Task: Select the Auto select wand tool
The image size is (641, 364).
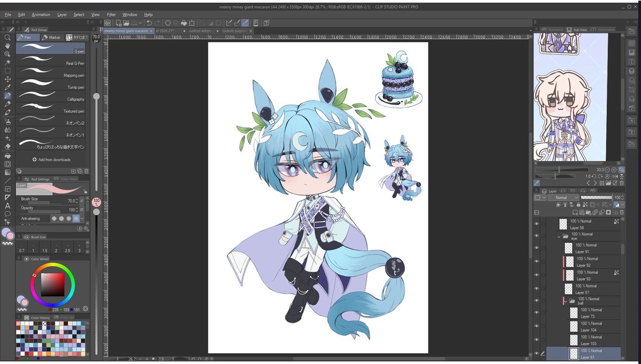Action: click(x=7, y=62)
